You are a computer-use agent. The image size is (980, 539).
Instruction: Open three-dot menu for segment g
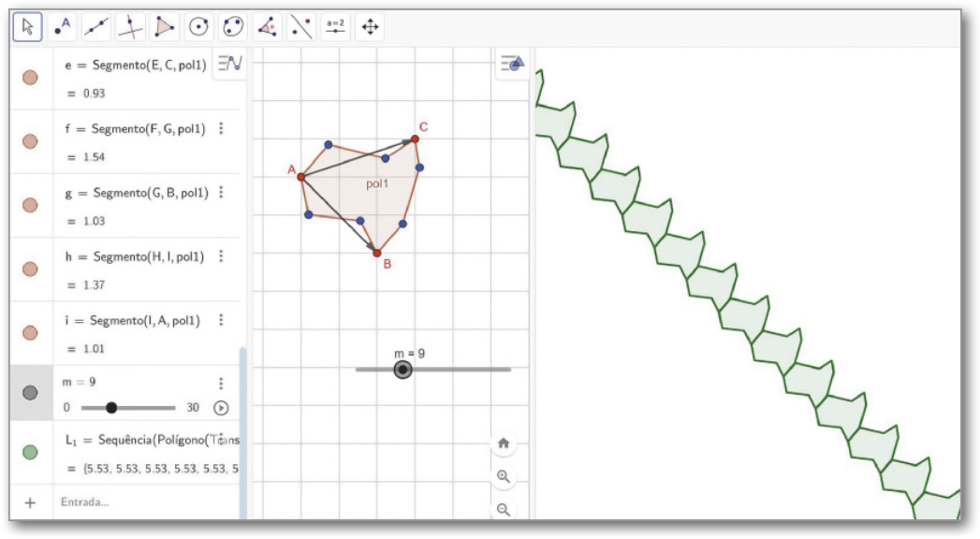221,193
